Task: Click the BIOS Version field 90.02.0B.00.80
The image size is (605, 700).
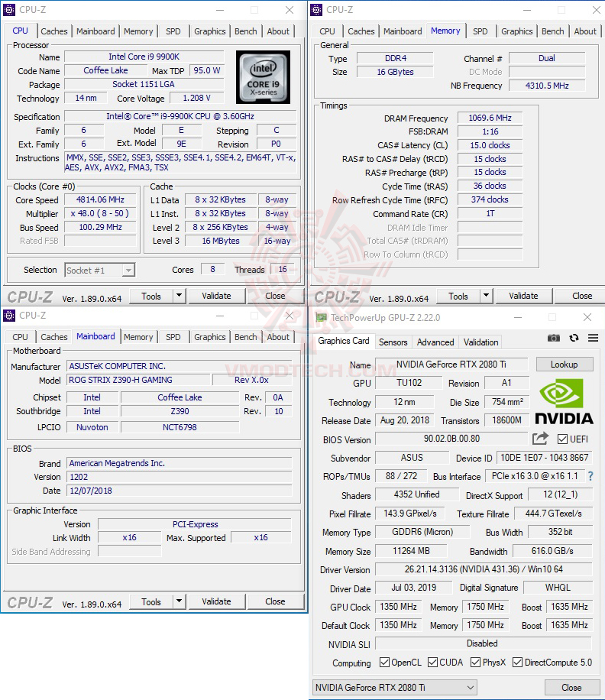Action: (x=451, y=439)
